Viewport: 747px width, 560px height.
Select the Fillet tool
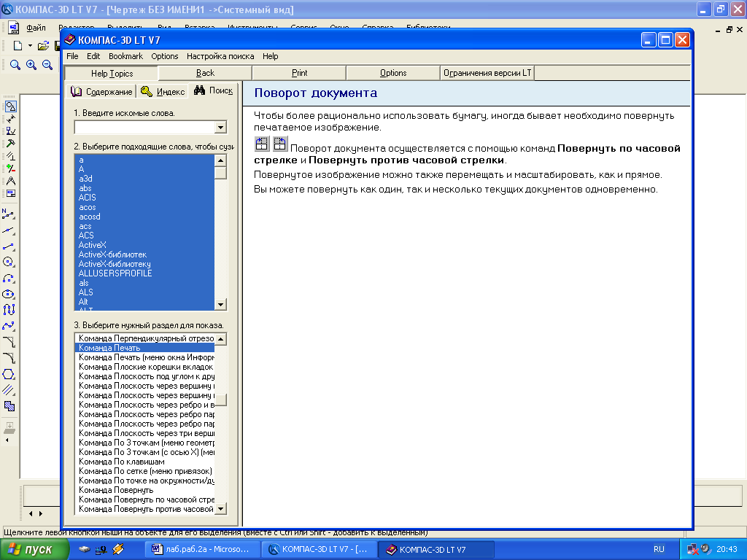[x=9, y=358]
